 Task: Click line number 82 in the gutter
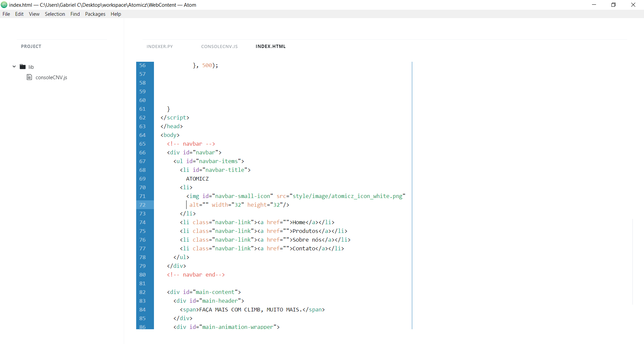[x=143, y=292]
